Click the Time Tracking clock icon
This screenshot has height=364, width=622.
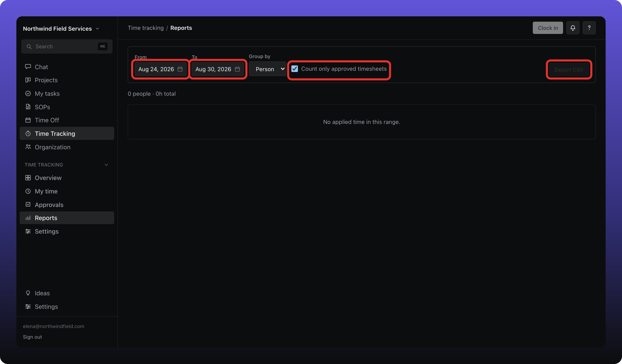point(28,133)
